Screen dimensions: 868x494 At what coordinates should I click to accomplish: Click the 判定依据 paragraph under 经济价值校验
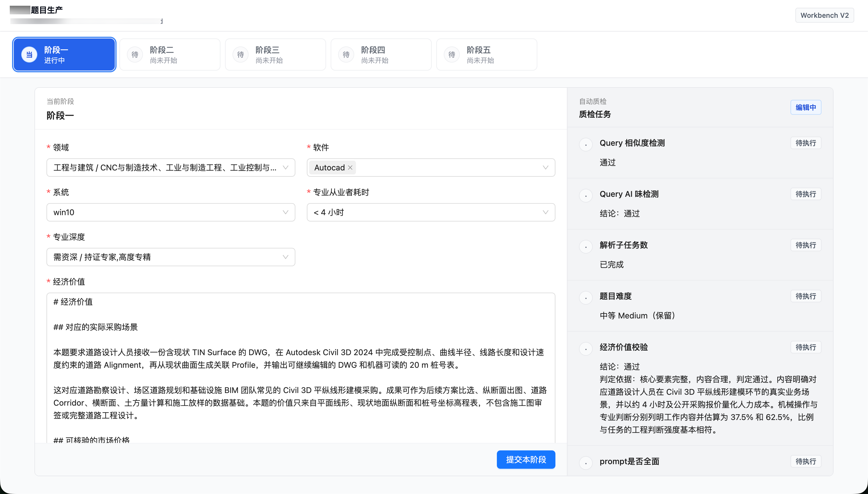(708, 404)
